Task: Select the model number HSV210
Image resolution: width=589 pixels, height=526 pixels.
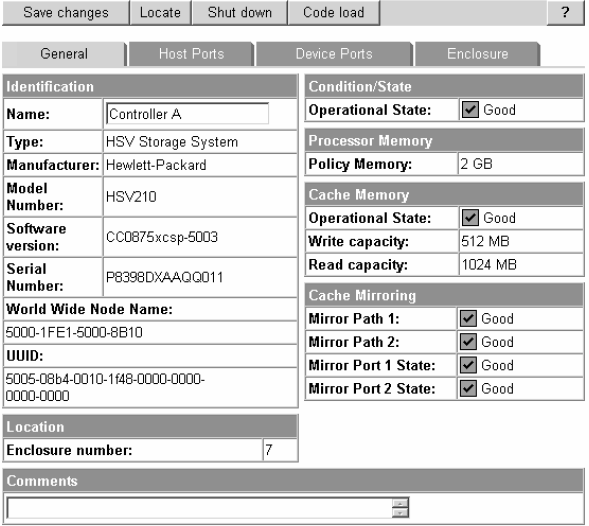Action: 131,196
